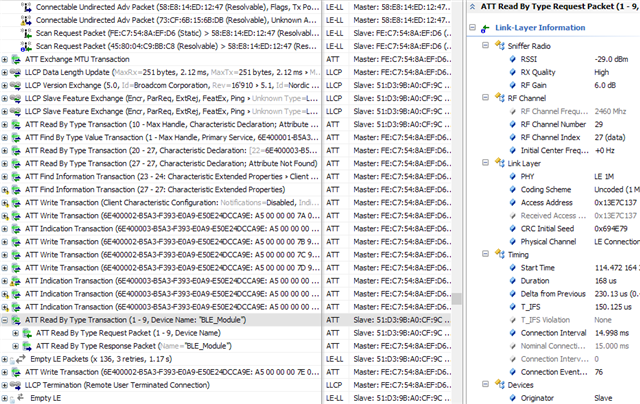This screenshot has width=640, height=404.
Task: Expand the Empty LE Packets row
Action: (5, 358)
